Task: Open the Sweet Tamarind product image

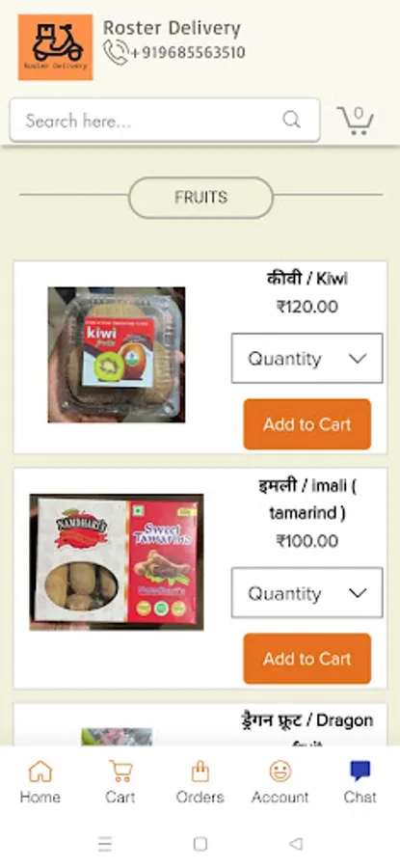Action: [x=117, y=562]
